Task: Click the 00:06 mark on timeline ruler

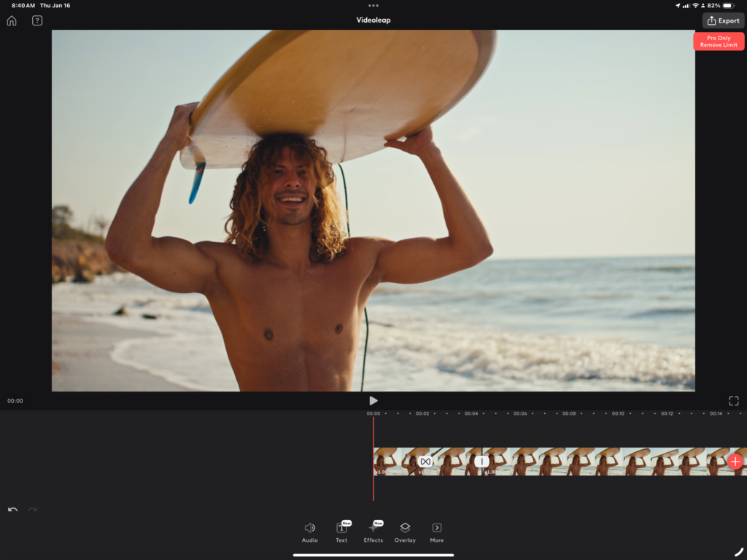Action: point(520,413)
